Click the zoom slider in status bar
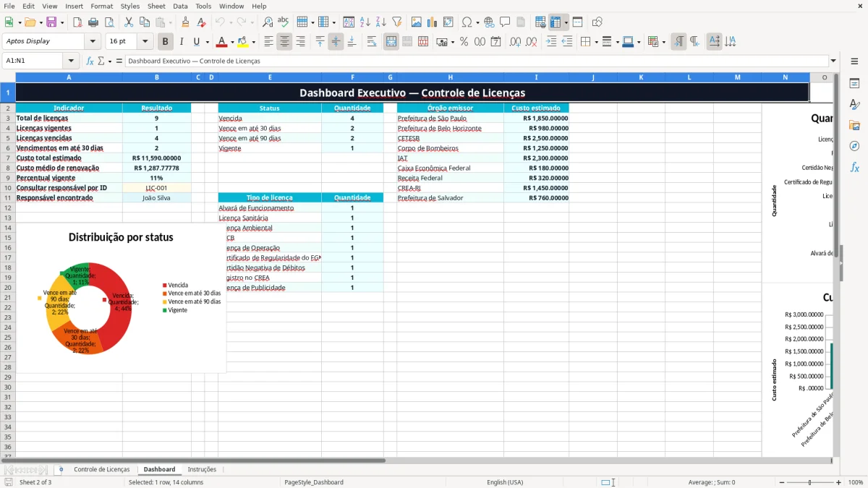The width and height of the screenshot is (868, 488). coord(809,482)
